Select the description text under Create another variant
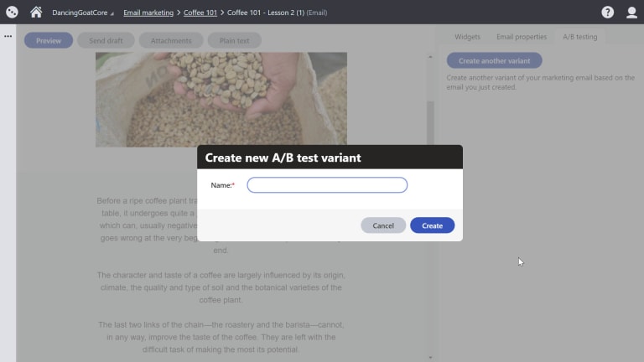Viewport: 644px width, 362px height. [541, 82]
